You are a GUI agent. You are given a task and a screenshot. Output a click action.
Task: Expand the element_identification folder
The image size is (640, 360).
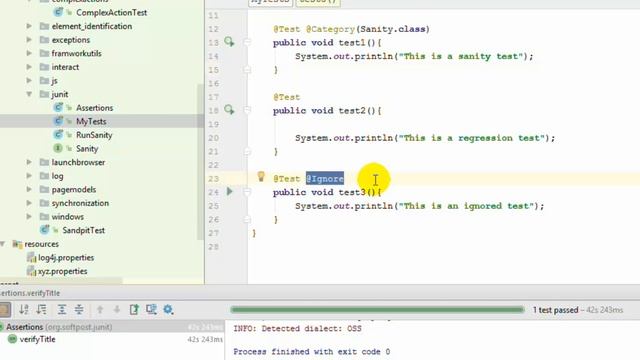[29, 26]
